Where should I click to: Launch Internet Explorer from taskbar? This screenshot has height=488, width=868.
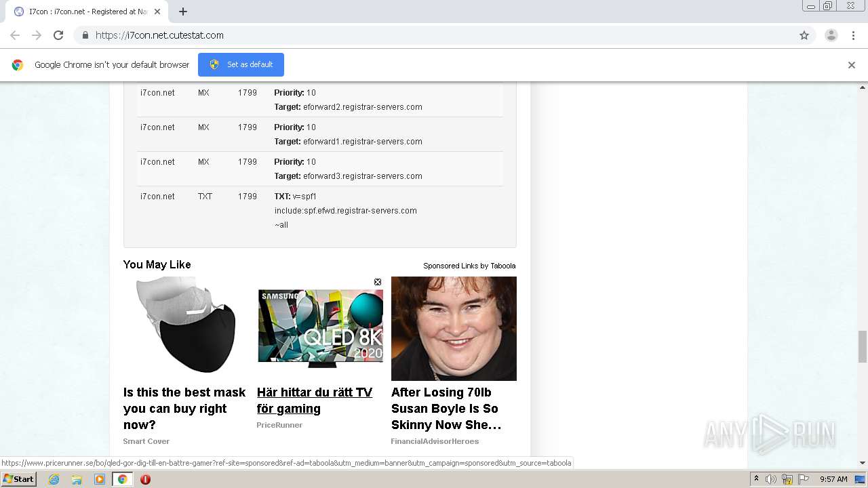[54, 479]
